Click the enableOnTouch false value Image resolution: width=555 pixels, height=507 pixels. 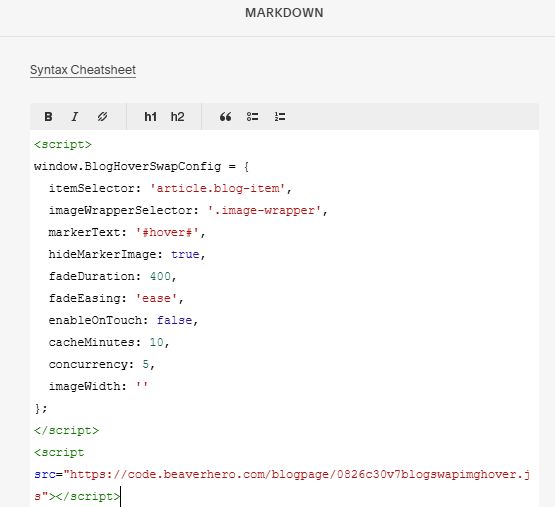[x=174, y=320]
